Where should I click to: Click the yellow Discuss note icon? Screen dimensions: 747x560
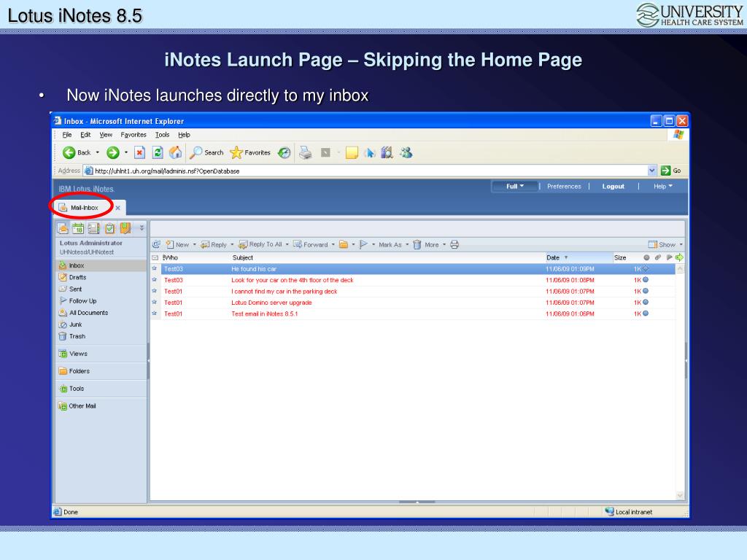click(352, 152)
